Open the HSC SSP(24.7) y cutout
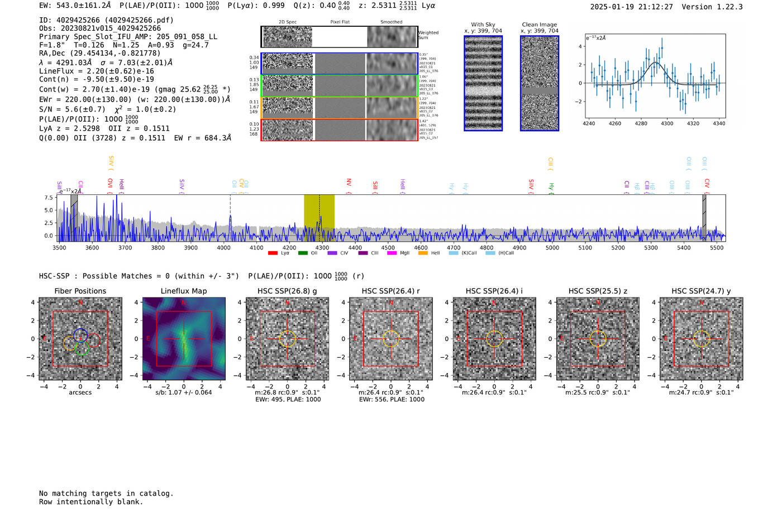Screen dimensions: 782x532 pos(701,339)
